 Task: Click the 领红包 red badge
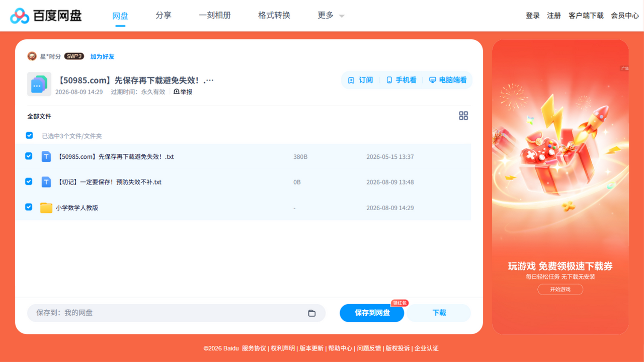click(x=399, y=303)
